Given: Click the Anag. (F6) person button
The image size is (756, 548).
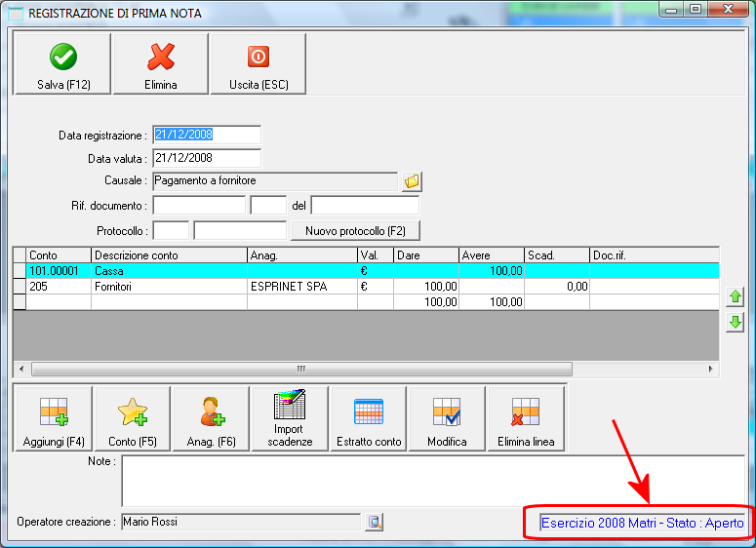Looking at the screenshot, I should click(x=211, y=419).
